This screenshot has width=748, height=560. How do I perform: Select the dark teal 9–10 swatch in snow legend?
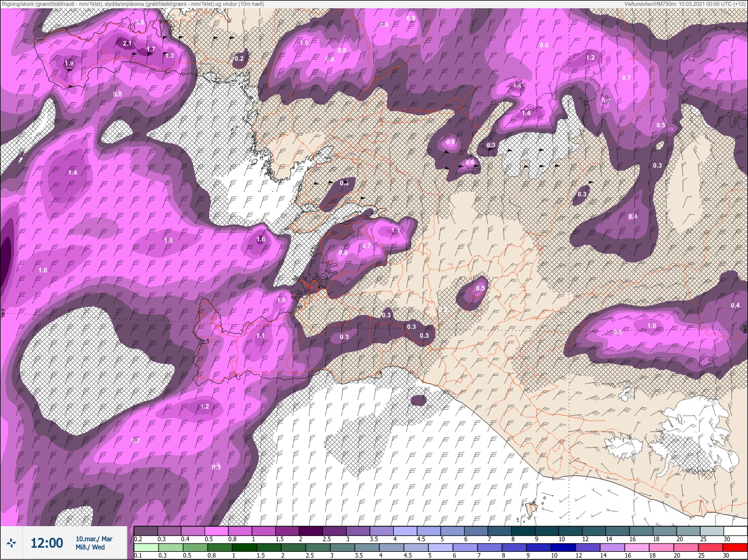coord(546,531)
